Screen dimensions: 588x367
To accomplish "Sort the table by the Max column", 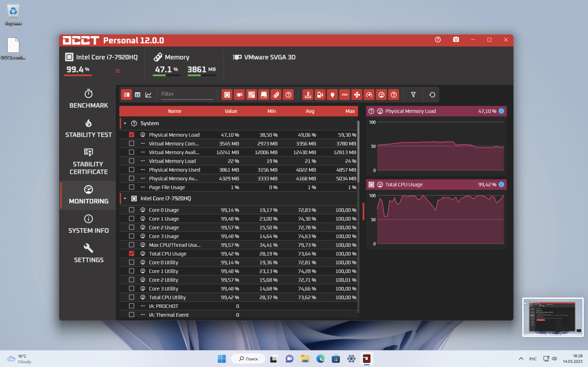I will (x=350, y=111).
